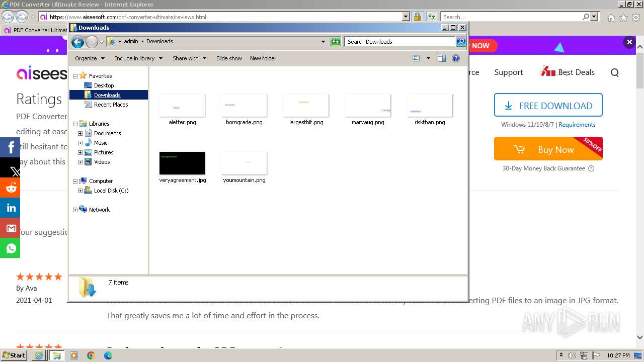Viewport: 644px width, 362px height.
Task: Open the Start menu
Action: click(x=14, y=355)
